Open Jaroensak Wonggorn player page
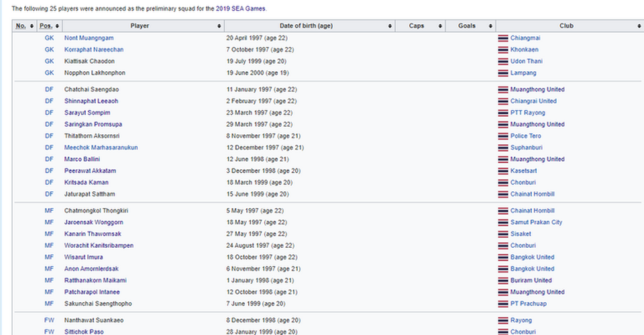 (94, 222)
